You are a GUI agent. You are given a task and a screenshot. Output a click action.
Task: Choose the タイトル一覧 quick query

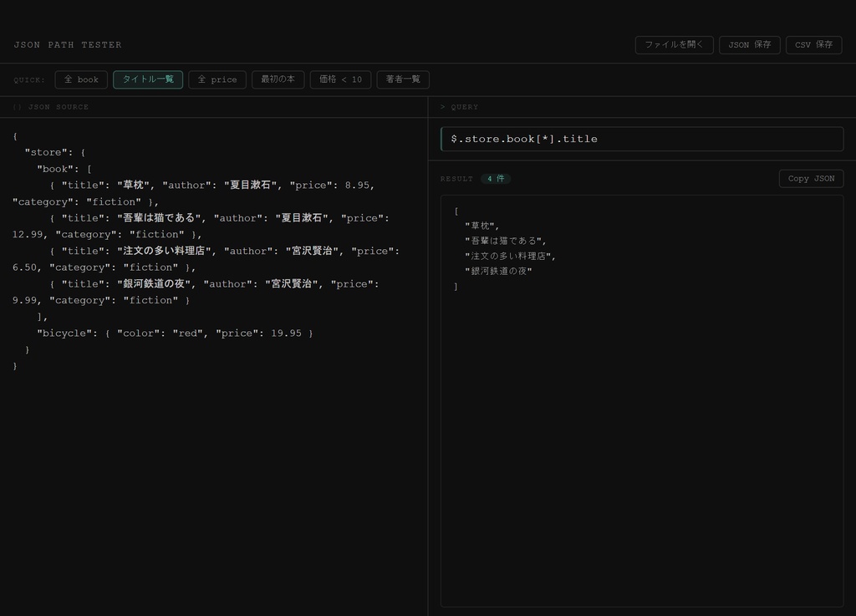pyautogui.click(x=148, y=79)
